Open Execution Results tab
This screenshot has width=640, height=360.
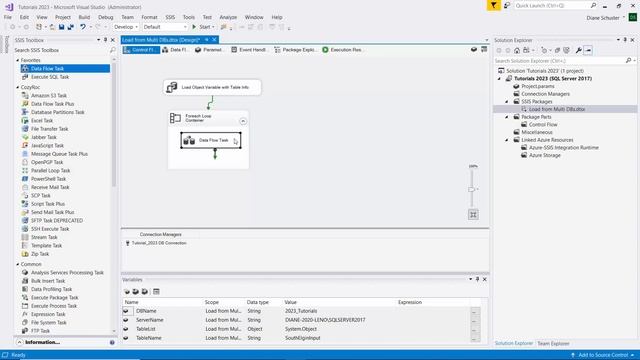[342, 50]
